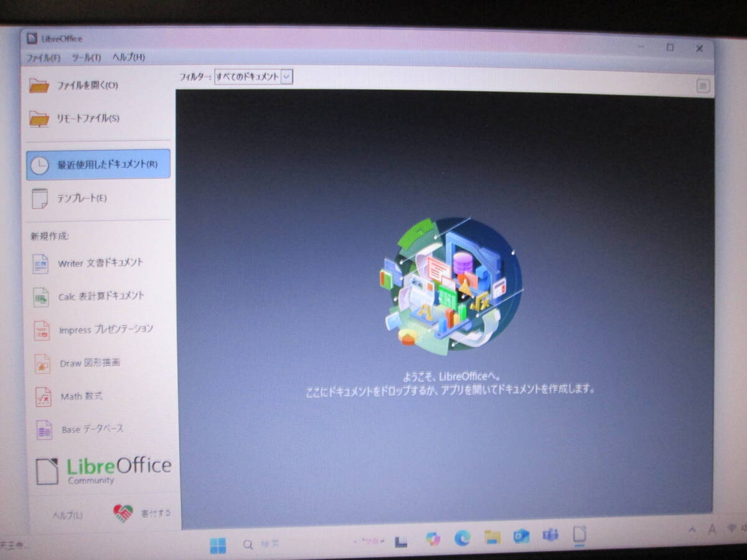Open the ファイル(F) menu
The image size is (747, 560).
(43, 57)
